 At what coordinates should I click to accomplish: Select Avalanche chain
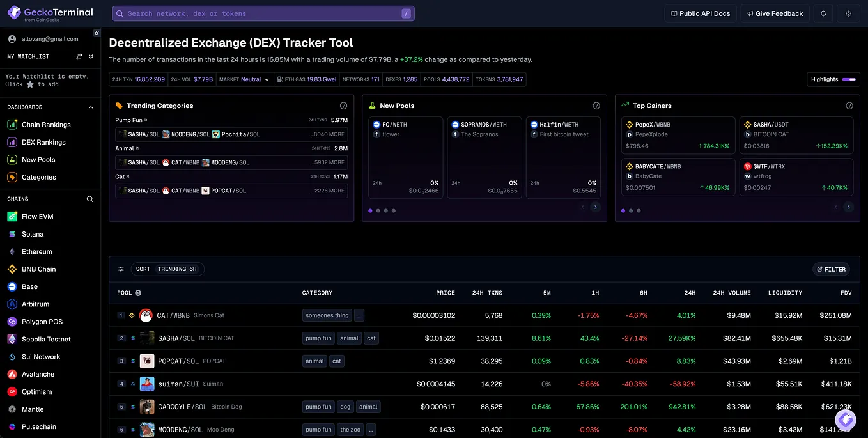click(x=38, y=374)
